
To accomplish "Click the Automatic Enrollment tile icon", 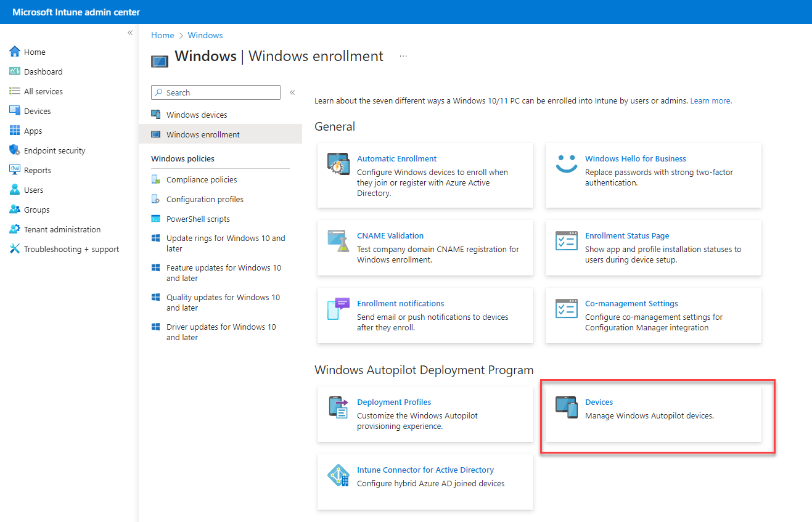I will click(338, 165).
